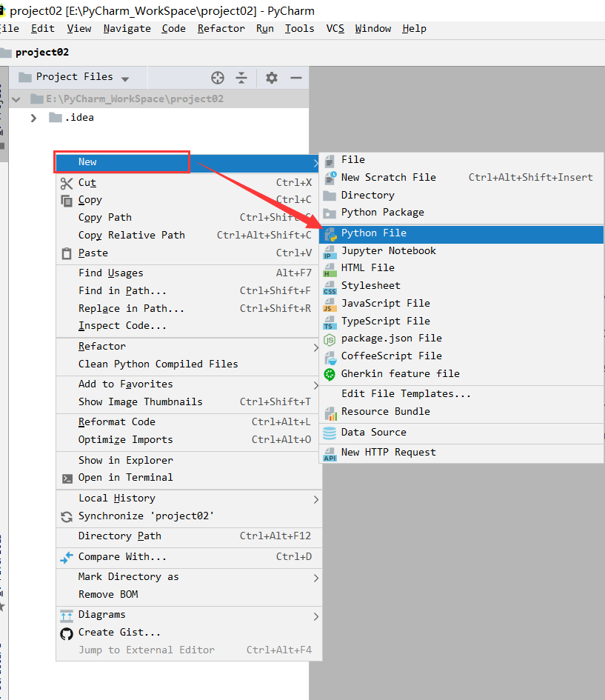Screen dimensions: 605x700
Task: Select Show in Explorer
Action: click(189, 460)
